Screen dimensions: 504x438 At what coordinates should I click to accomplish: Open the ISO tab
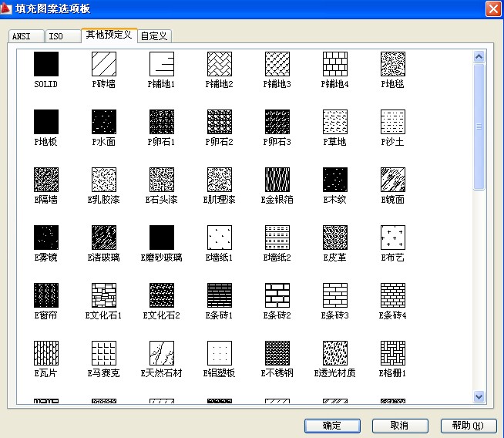[63, 36]
